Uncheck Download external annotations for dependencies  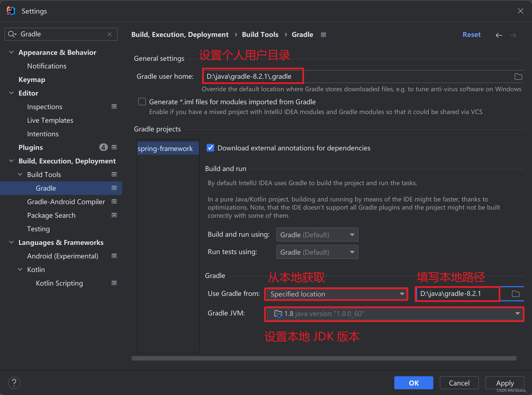(x=210, y=148)
